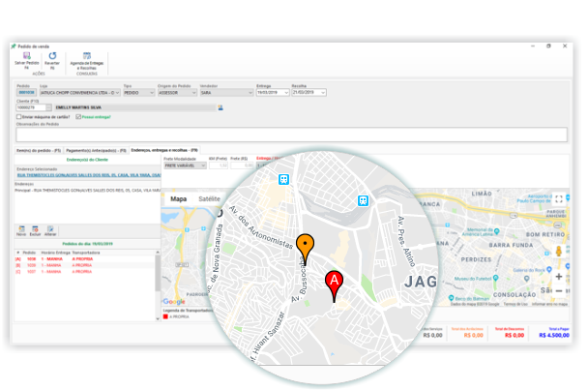This screenshot has height=390, width=588.
Task: Click the Cliente code lookup button
Action: pyautogui.click(x=48, y=107)
